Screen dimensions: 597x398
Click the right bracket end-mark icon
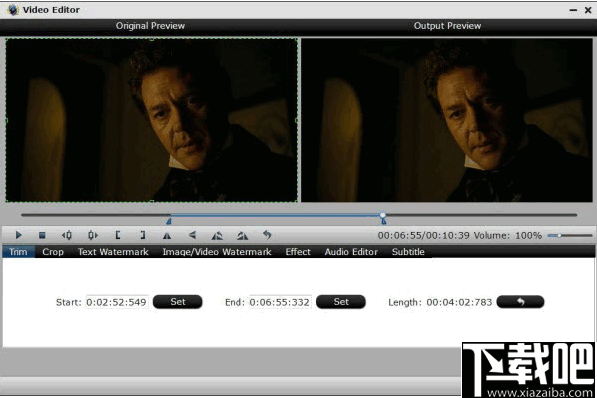point(142,235)
